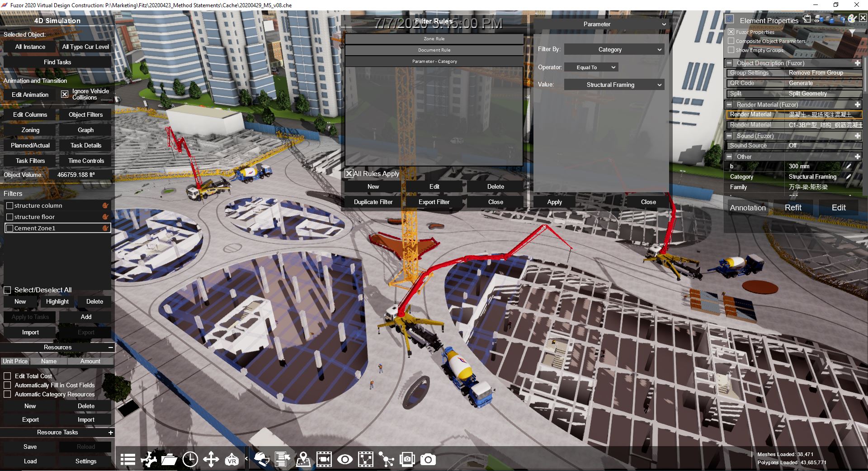Check Show Empty Groups option
The image size is (868, 471).
tap(731, 50)
